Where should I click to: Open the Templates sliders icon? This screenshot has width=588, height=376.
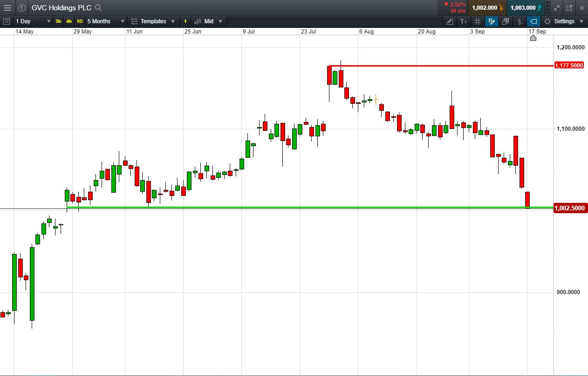(x=134, y=21)
